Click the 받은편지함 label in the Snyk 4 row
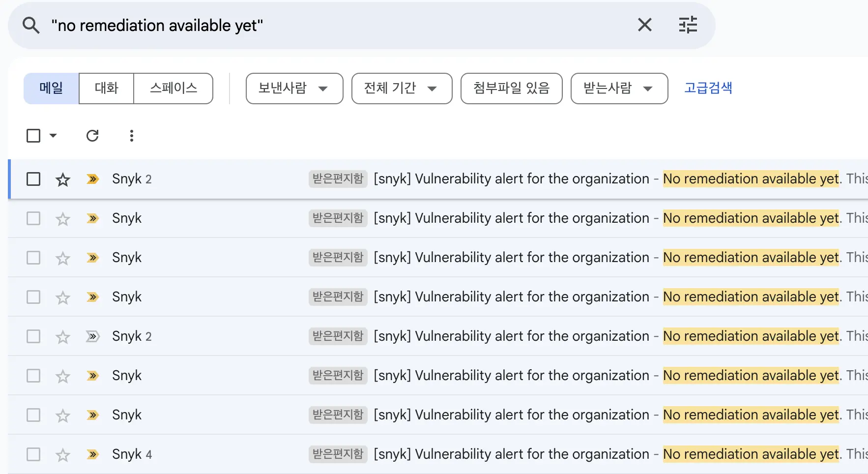Viewport: 868px width, 474px height. click(x=338, y=454)
